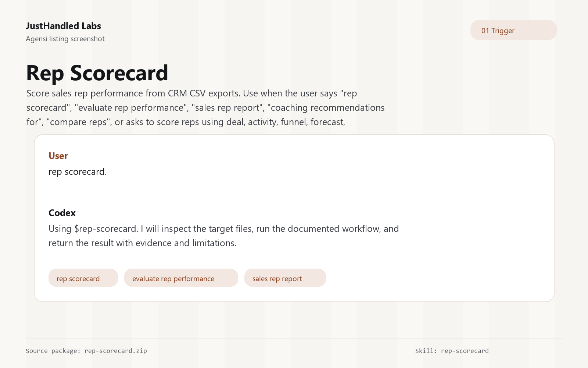Select the sales rep report tag
588x368 pixels.
pyautogui.click(x=285, y=278)
